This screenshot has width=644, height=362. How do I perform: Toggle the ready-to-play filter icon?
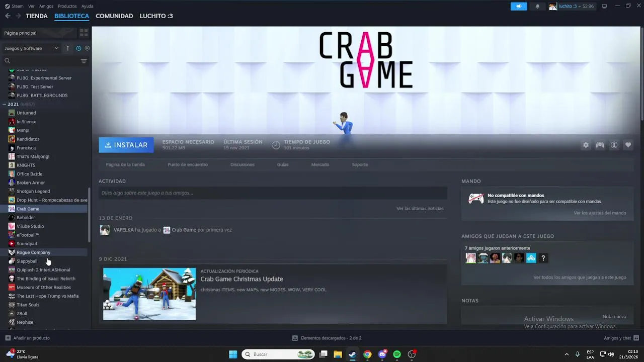tap(87, 48)
